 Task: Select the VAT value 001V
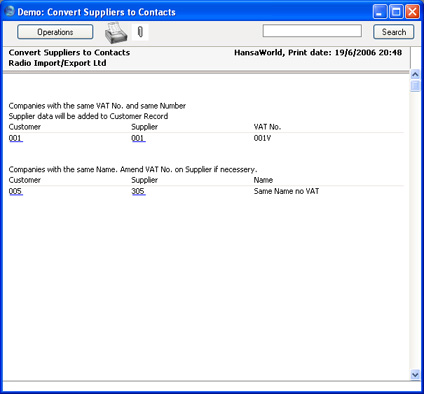coord(262,138)
